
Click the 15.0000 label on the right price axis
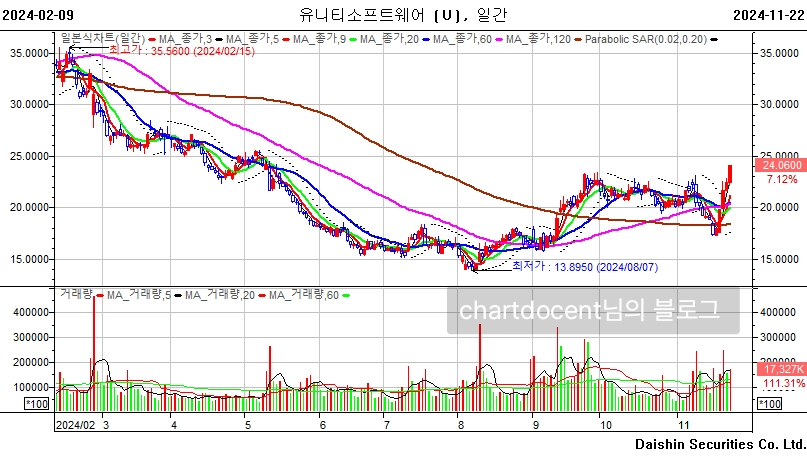[779, 259]
